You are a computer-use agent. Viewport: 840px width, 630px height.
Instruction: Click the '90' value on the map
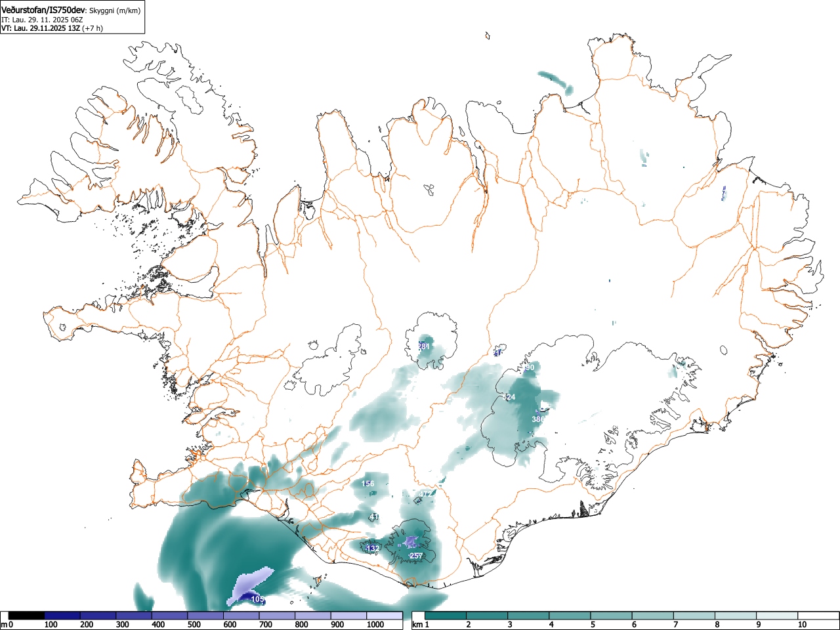pyautogui.click(x=530, y=368)
